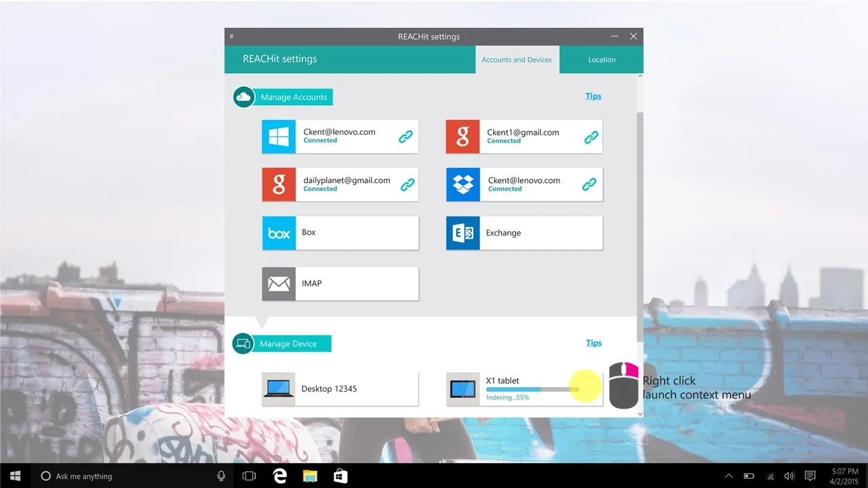The height and width of the screenshot is (488, 868).
Task: Click the IMAP account label
Action: (x=311, y=283)
